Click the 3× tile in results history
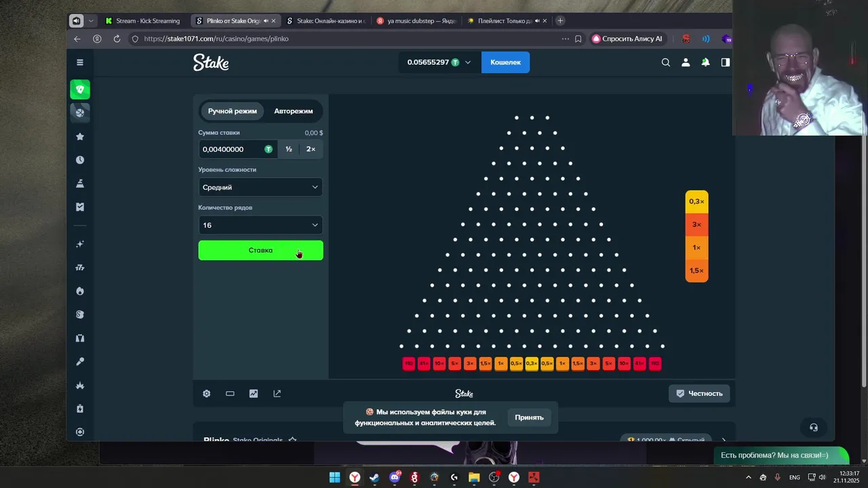The image size is (868, 488). click(x=696, y=224)
